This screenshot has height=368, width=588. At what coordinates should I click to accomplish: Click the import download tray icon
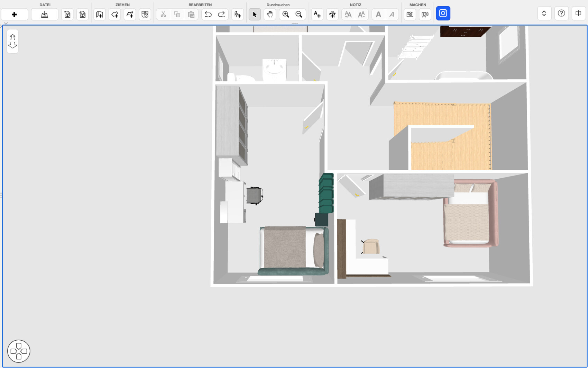click(44, 15)
